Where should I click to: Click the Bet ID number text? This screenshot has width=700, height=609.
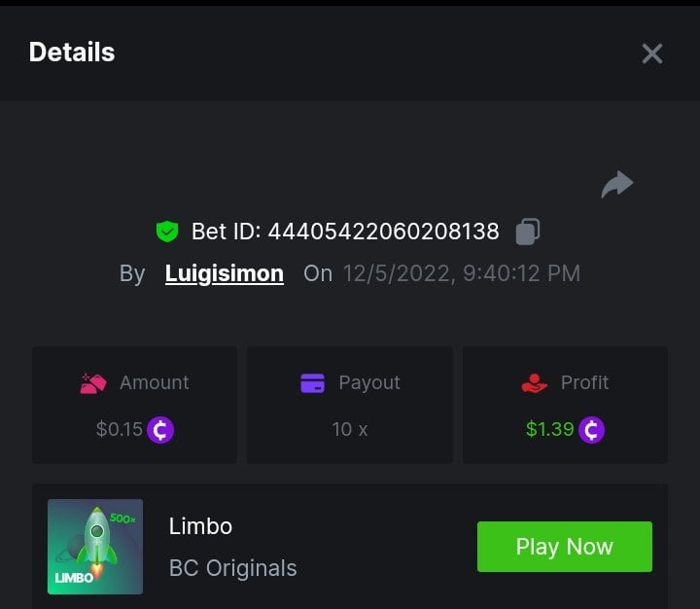(383, 232)
